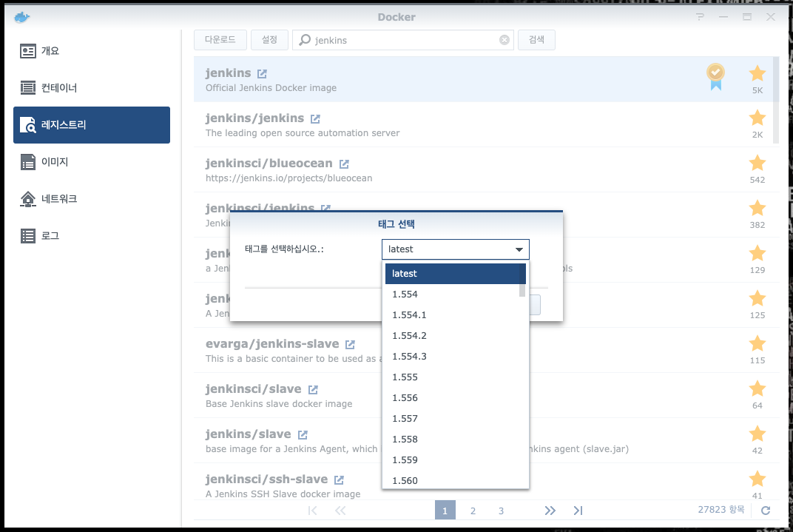Select the official jenkins result row
Viewport: 793px width, 532px height.
[483, 79]
